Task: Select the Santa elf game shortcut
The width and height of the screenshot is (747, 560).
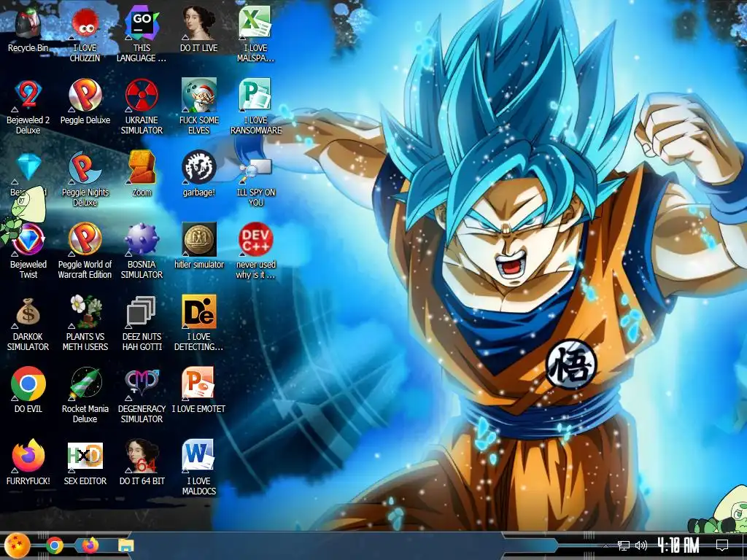Action: click(x=198, y=96)
